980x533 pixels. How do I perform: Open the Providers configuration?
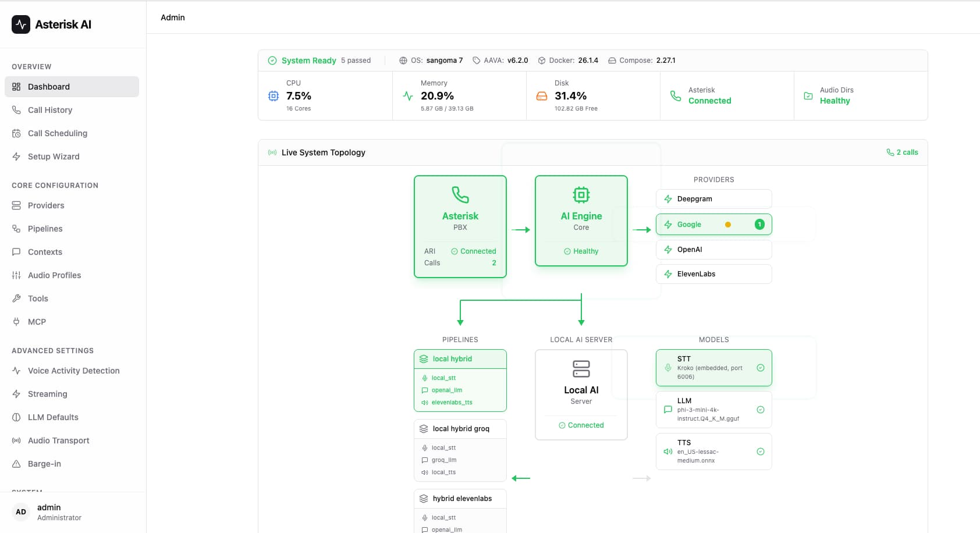point(72,205)
